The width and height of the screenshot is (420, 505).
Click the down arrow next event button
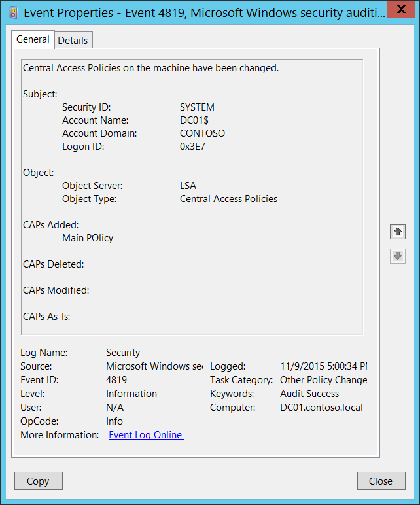tap(398, 256)
